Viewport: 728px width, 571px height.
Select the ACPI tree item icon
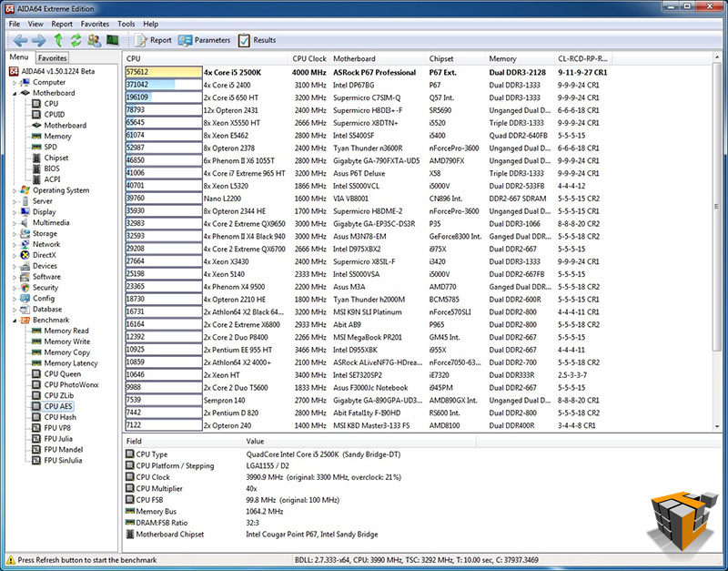pyautogui.click(x=36, y=179)
